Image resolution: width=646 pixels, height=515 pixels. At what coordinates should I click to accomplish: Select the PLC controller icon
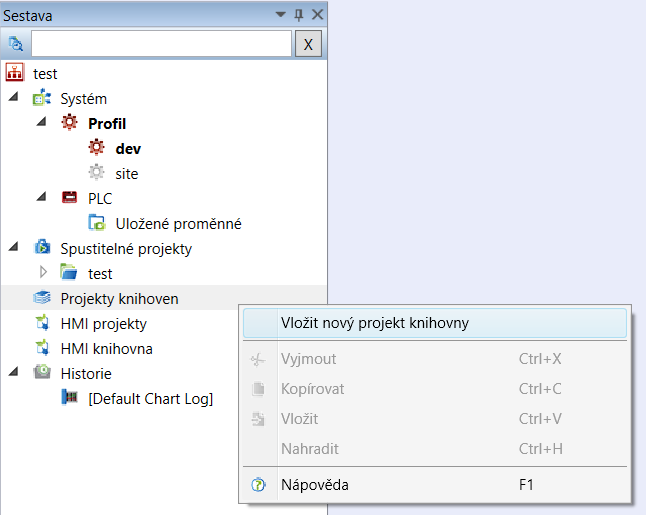pyautogui.click(x=69, y=197)
